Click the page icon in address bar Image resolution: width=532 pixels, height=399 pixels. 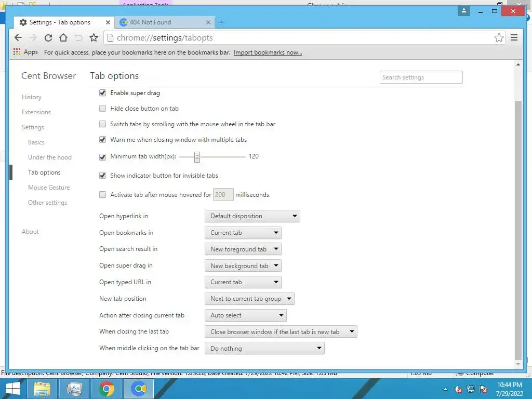click(110, 37)
